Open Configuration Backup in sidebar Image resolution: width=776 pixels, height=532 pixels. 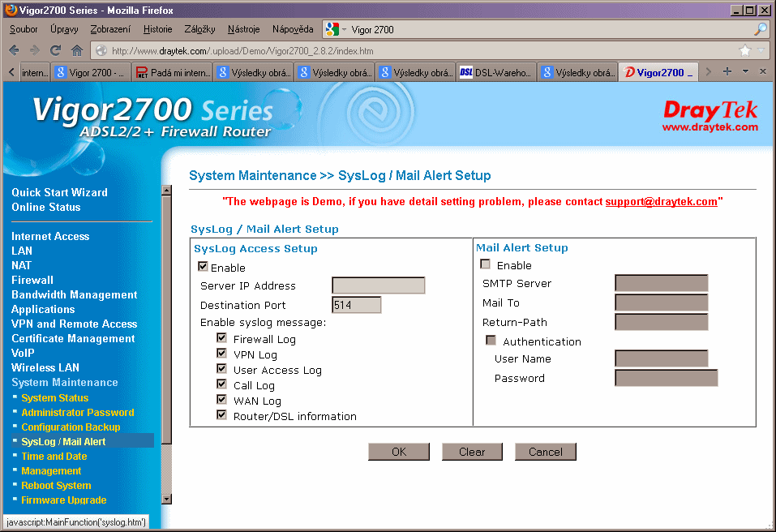[71, 427]
